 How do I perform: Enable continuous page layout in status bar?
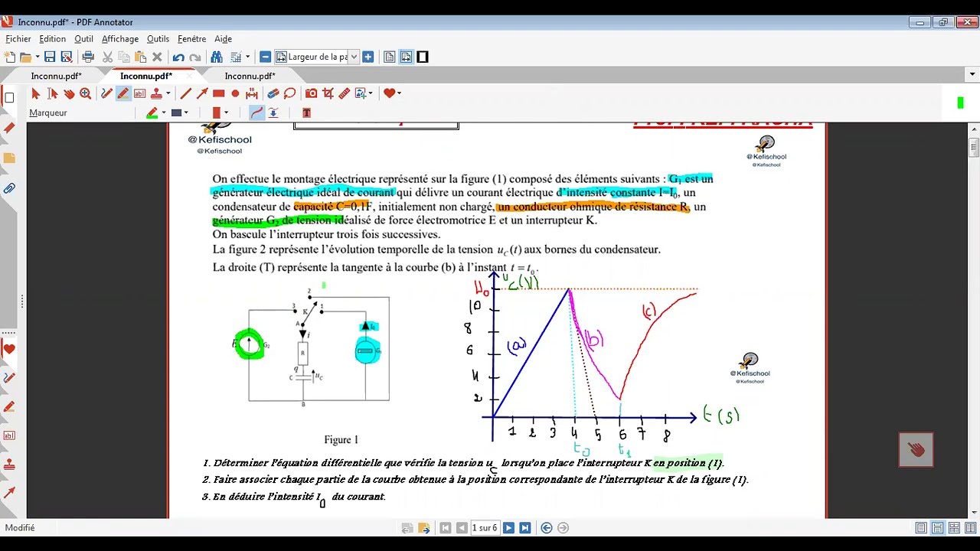click(938, 528)
